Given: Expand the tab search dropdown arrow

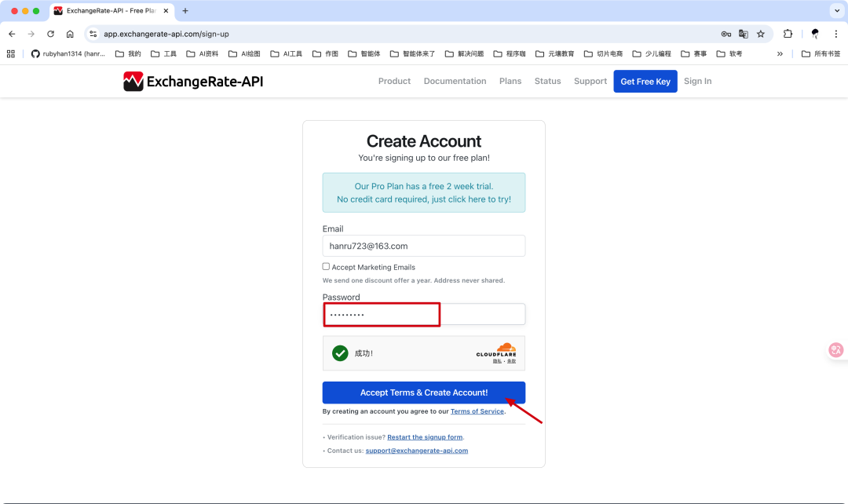Looking at the screenshot, I should point(837,11).
